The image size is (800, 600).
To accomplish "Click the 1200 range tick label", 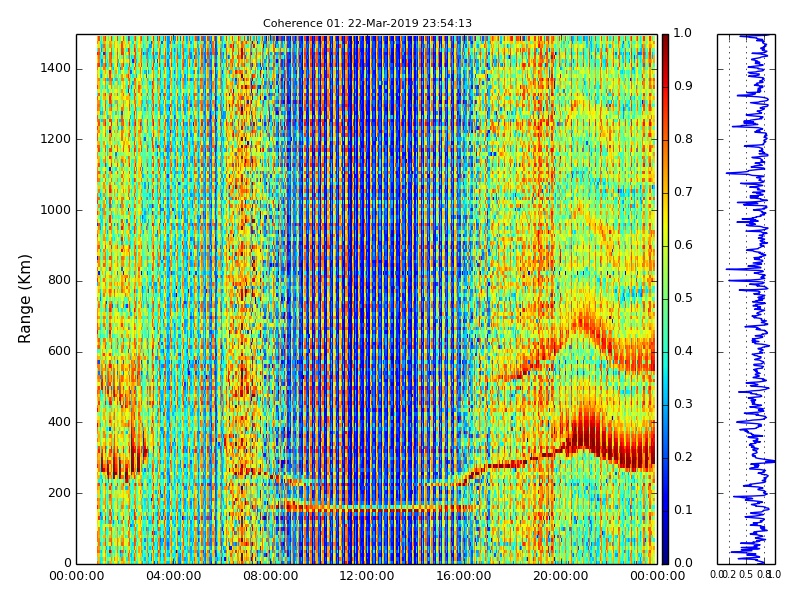I will click(x=56, y=139).
